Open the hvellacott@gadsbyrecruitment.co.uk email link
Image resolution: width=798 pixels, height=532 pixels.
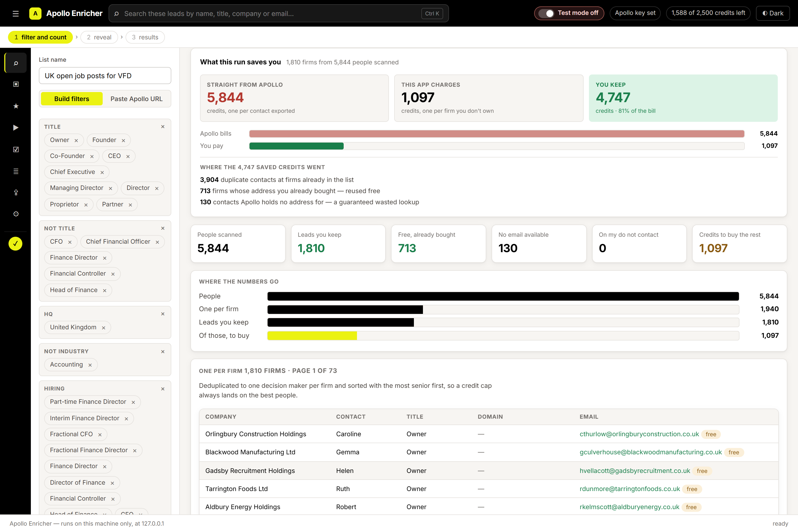point(635,471)
